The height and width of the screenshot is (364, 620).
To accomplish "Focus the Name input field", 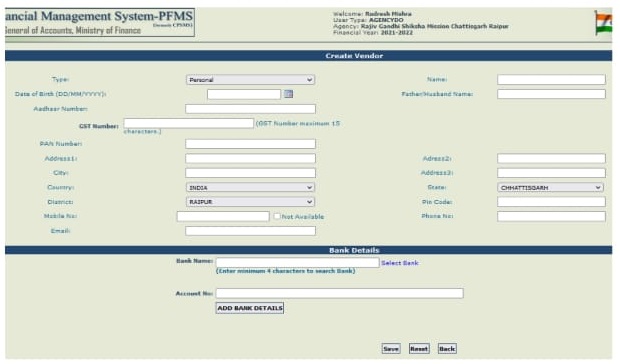I will coord(551,79).
